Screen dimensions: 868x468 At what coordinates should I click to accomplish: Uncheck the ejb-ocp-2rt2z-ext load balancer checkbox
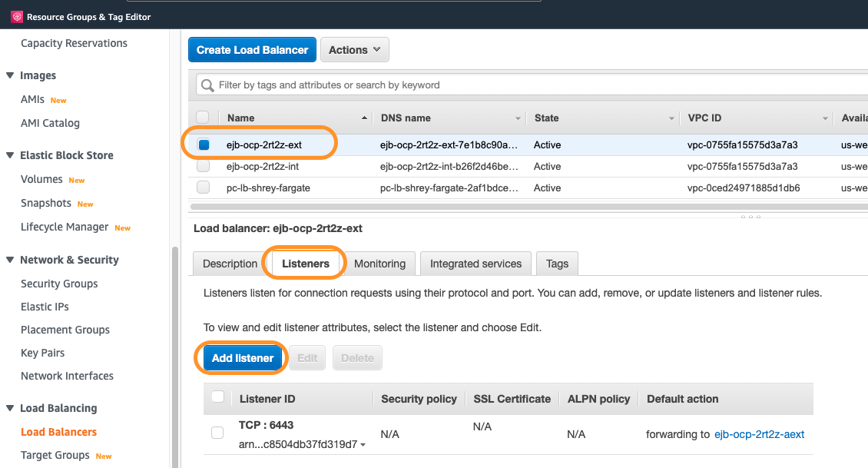point(204,144)
